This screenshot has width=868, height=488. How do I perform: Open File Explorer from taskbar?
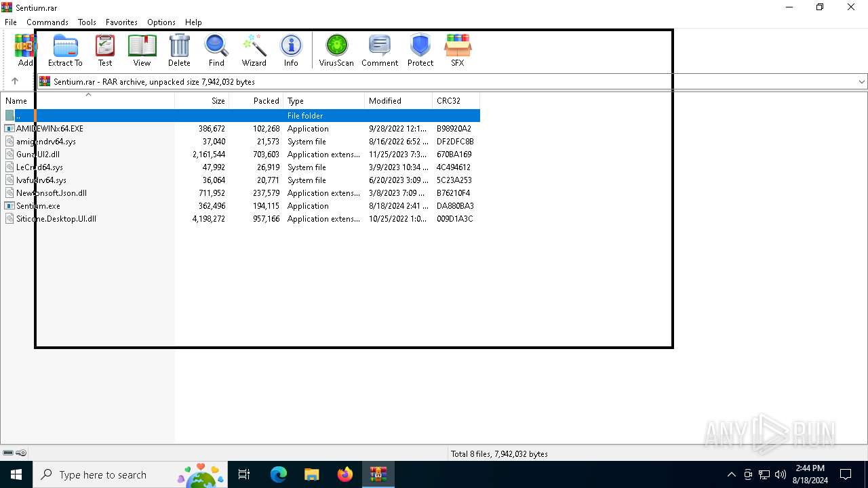(x=311, y=474)
